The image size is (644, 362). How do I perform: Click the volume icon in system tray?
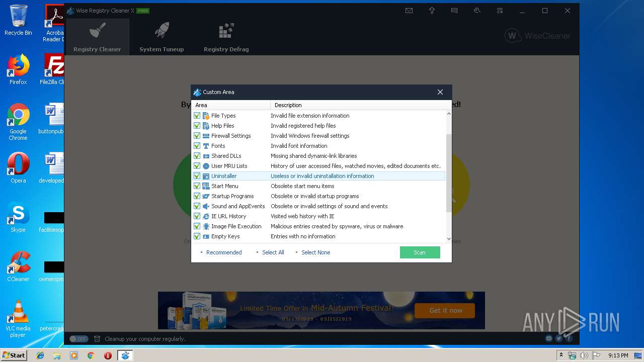point(584,355)
